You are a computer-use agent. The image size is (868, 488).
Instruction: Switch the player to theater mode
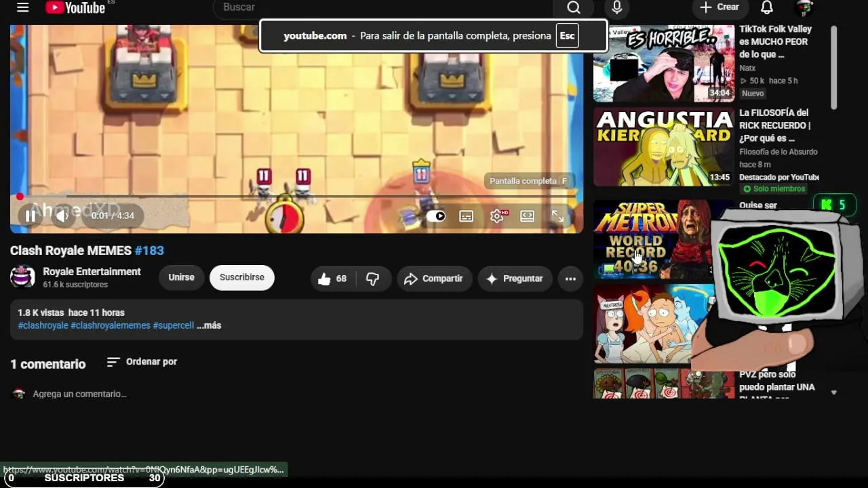pos(528,216)
